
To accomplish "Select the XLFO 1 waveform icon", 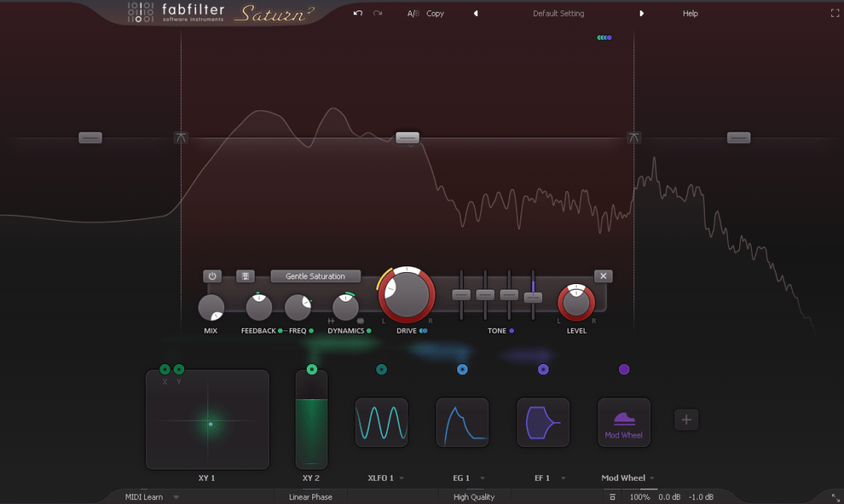I will coord(382,422).
